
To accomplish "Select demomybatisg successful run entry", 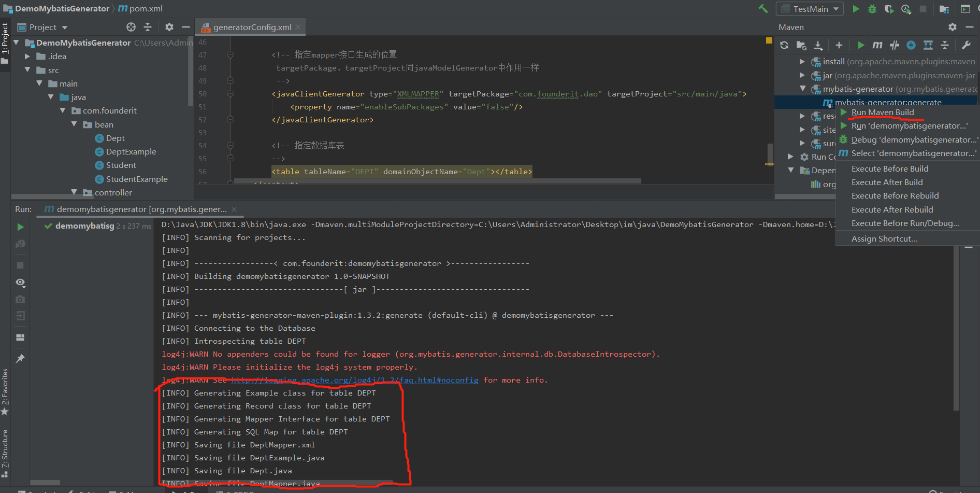I will pyautogui.click(x=97, y=226).
